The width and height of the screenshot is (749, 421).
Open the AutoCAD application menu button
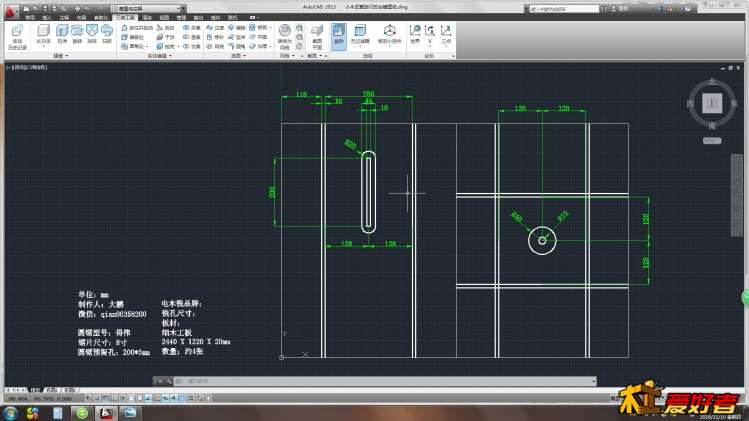click(11, 11)
